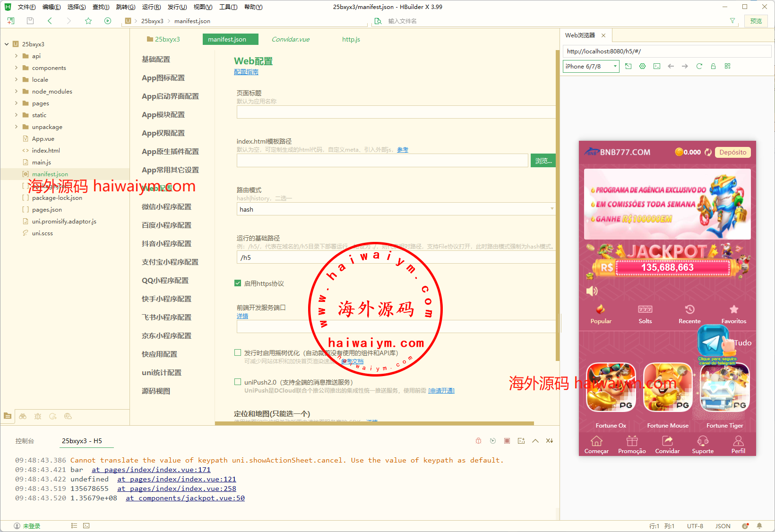This screenshot has width=775, height=532.
Task: Click the stop console red square icon
Action: pyautogui.click(x=507, y=441)
